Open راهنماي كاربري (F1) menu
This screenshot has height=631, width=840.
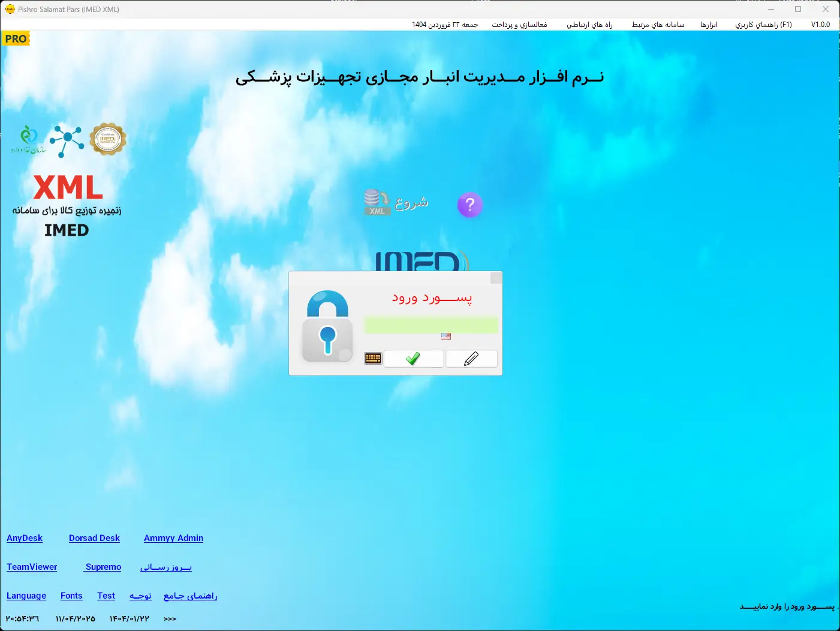pos(763,25)
